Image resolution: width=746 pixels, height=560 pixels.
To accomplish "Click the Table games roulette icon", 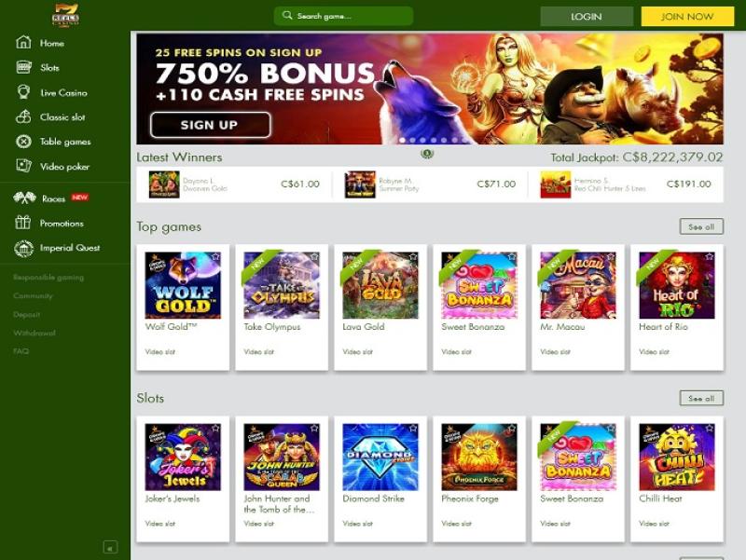I will [23, 142].
